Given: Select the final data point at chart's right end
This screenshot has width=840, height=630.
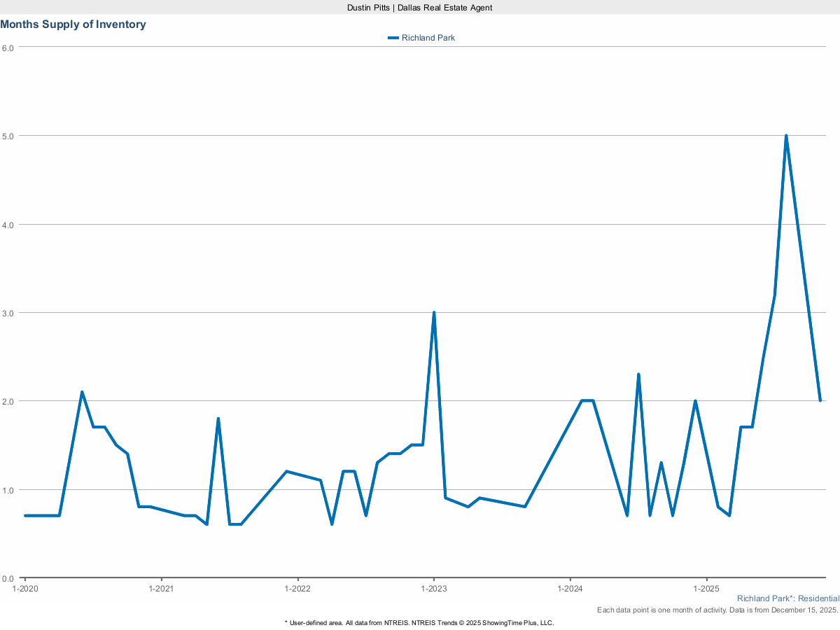Looking at the screenshot, I should coord(820,400).
